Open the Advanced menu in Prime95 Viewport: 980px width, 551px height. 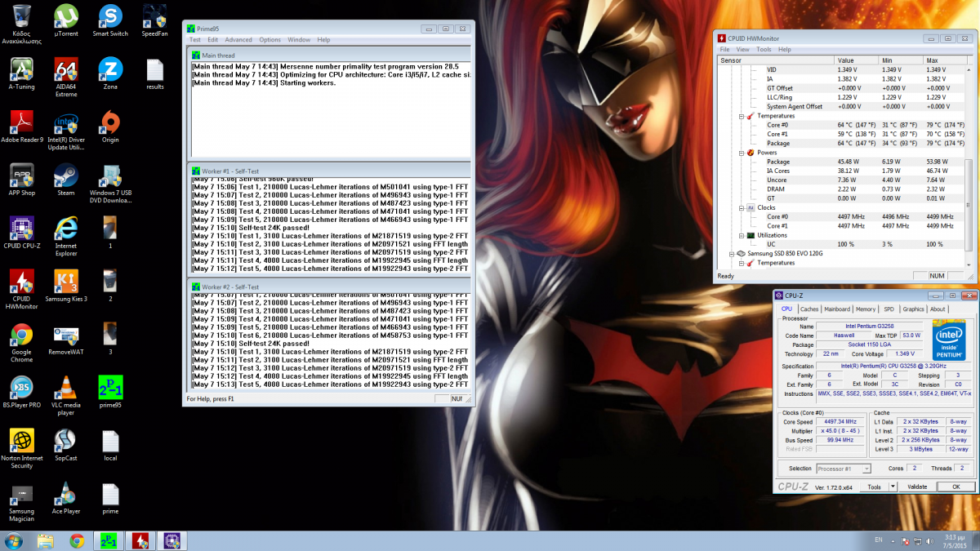pos(238,40)
